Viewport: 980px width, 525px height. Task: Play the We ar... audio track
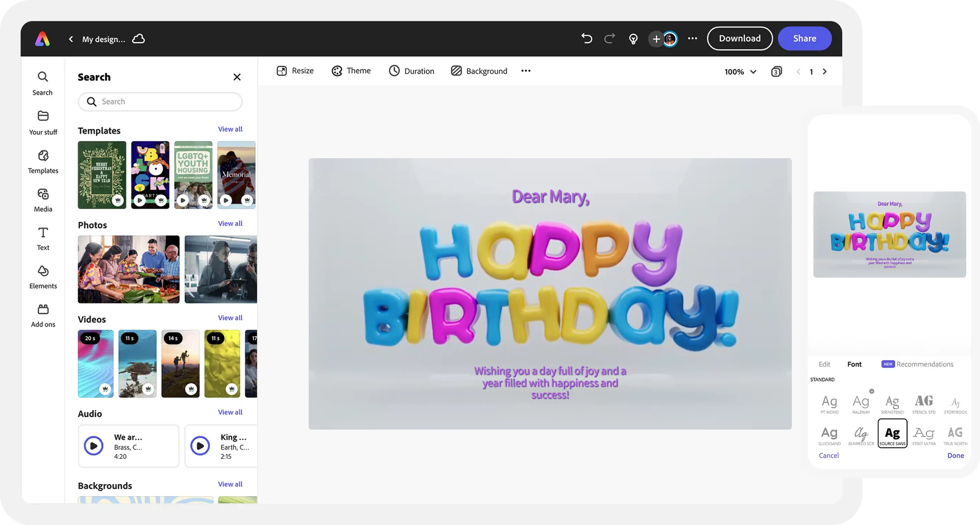[94, 446]
